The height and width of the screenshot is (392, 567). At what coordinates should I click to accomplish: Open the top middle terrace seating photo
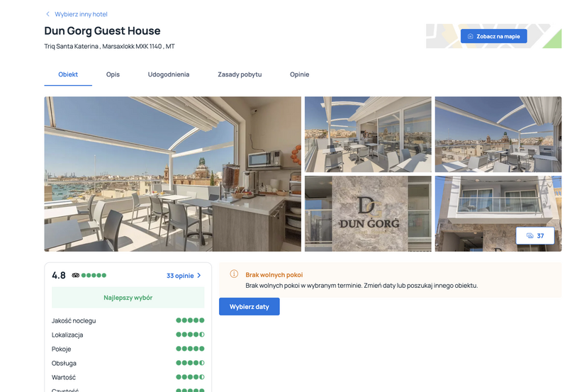(x=368, y=134)
